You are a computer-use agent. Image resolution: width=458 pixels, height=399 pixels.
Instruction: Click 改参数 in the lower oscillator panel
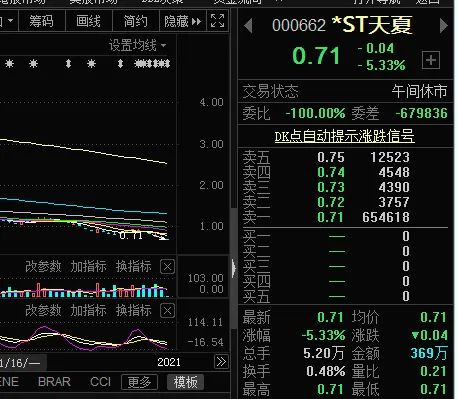tap(43, 310)
